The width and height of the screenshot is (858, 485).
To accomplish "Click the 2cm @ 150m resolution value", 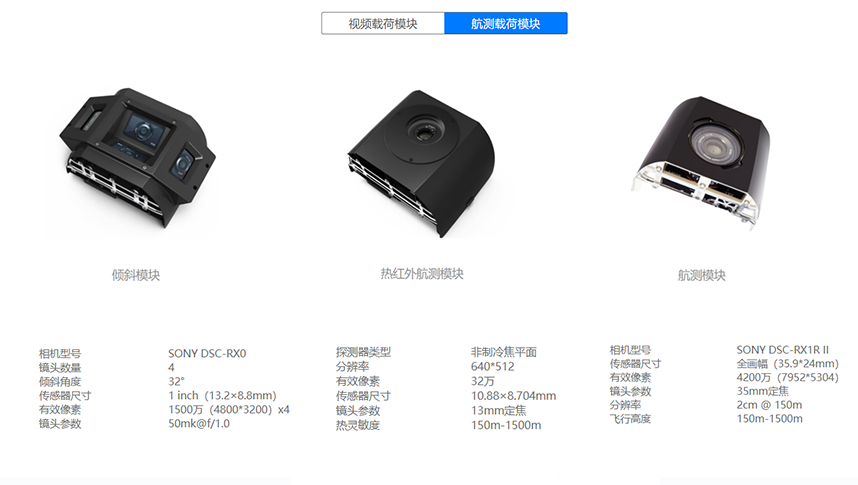I will (769, 405).
